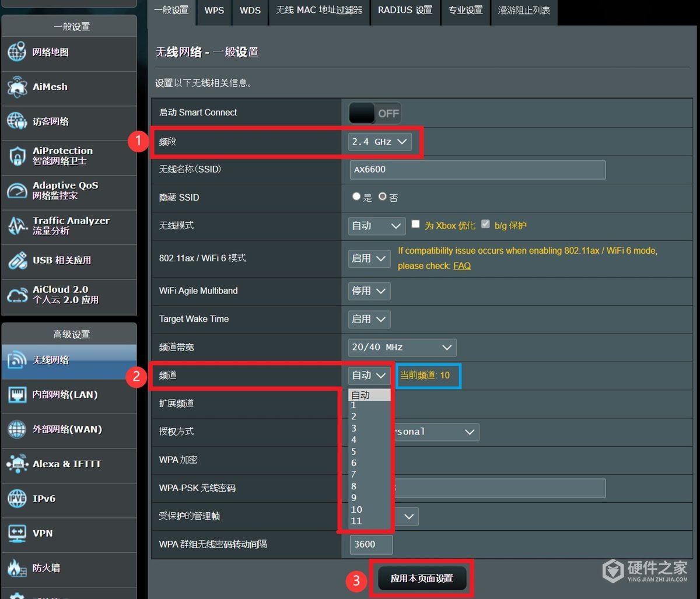The height and width of the screenshot is (599, 700).
Task: Click the 防火墙 firewall flame icon
Action: [x=17, y=568]
